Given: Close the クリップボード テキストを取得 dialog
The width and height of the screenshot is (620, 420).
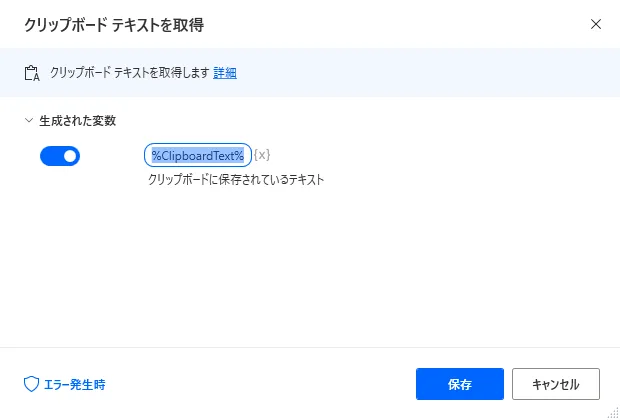Looking at the screenshot, I should (x=596, y=23).
